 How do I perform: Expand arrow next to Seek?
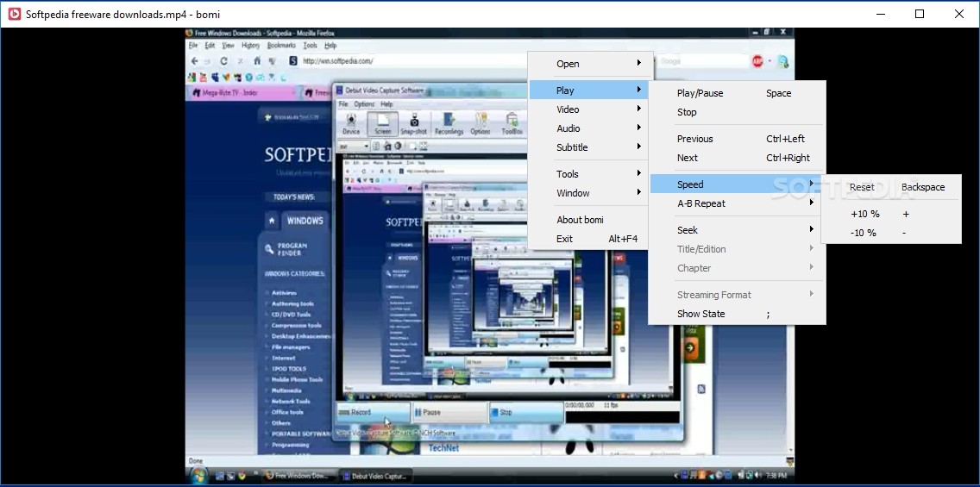coord(811,229)
